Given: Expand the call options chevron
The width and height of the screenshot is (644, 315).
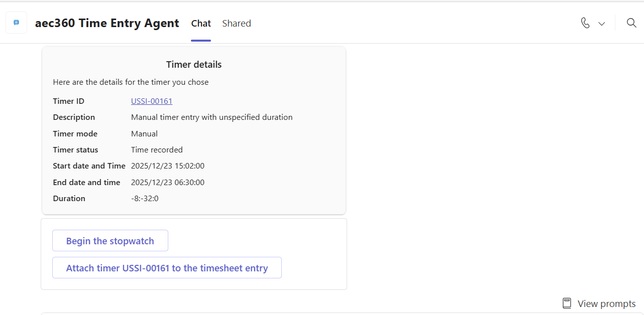Looking at the screenshot, I should (602, 24).
